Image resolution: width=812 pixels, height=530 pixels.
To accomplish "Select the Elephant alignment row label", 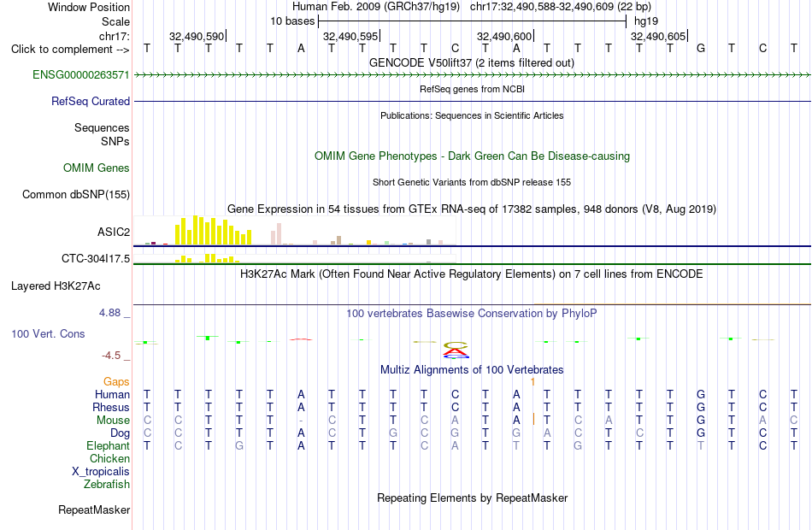I will (109, 445).
